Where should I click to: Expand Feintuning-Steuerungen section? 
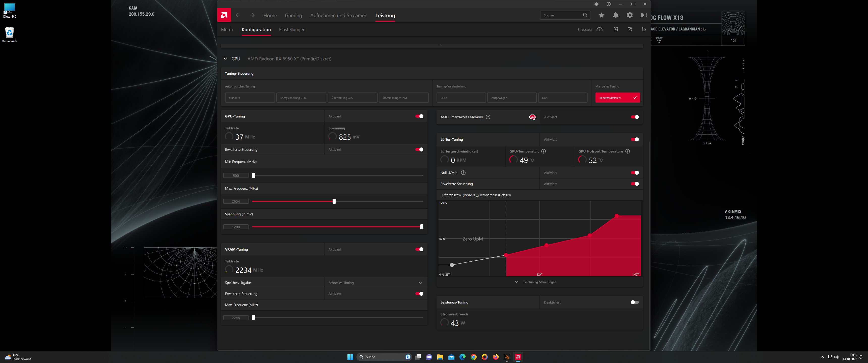tap(536, 282)
